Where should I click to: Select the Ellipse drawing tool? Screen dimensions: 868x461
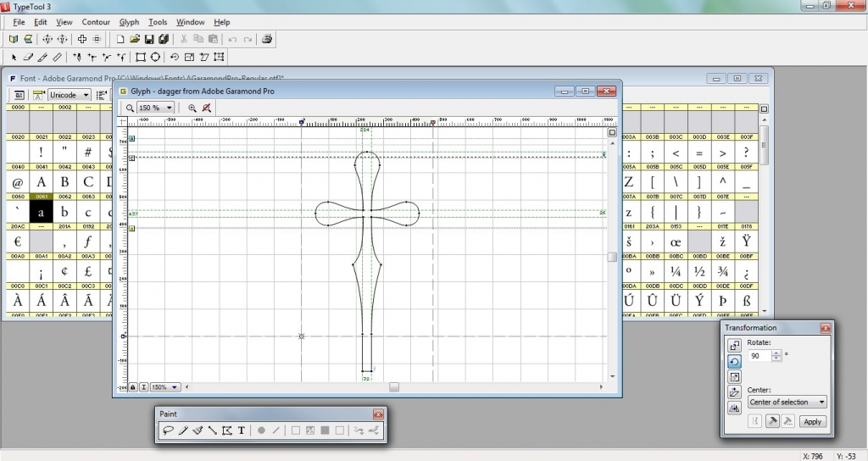(155, 58)
